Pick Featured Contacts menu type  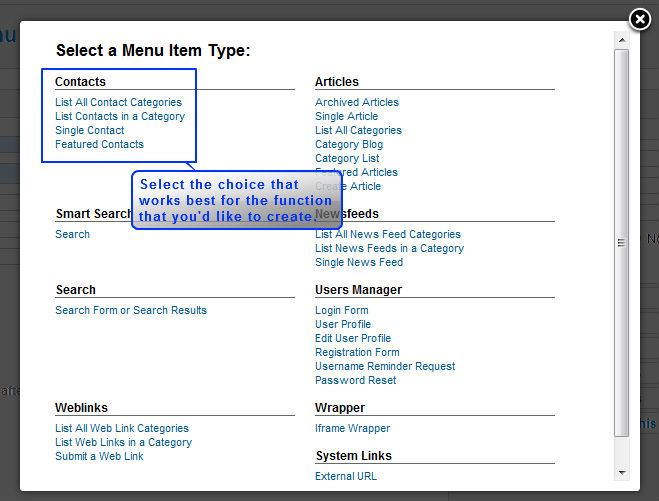[99, 144]
